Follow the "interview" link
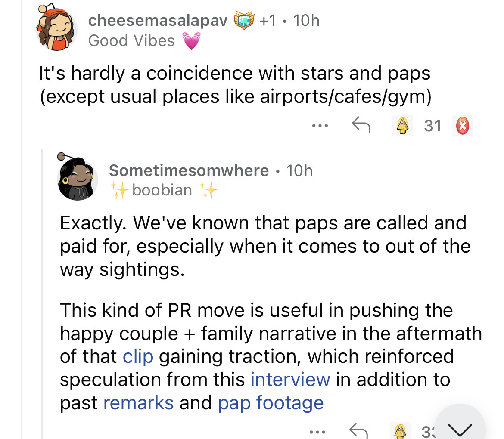The image size is (504, 439). [x=290, y=380]
